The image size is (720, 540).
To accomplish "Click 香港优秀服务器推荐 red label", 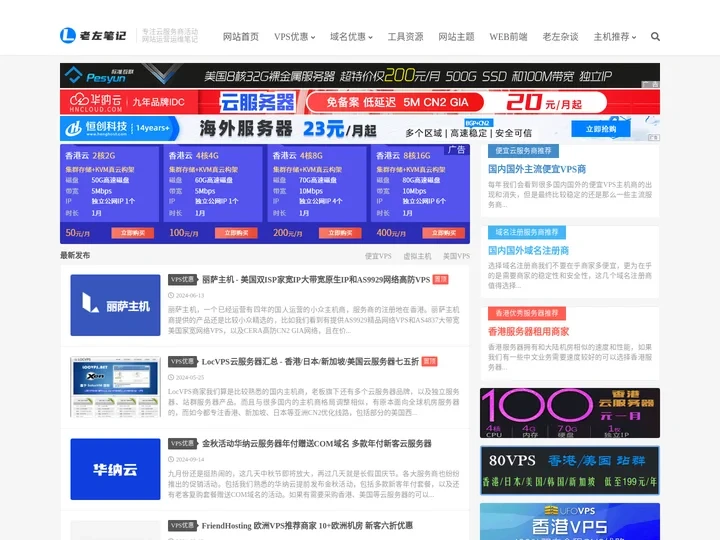I will [527, 313].
